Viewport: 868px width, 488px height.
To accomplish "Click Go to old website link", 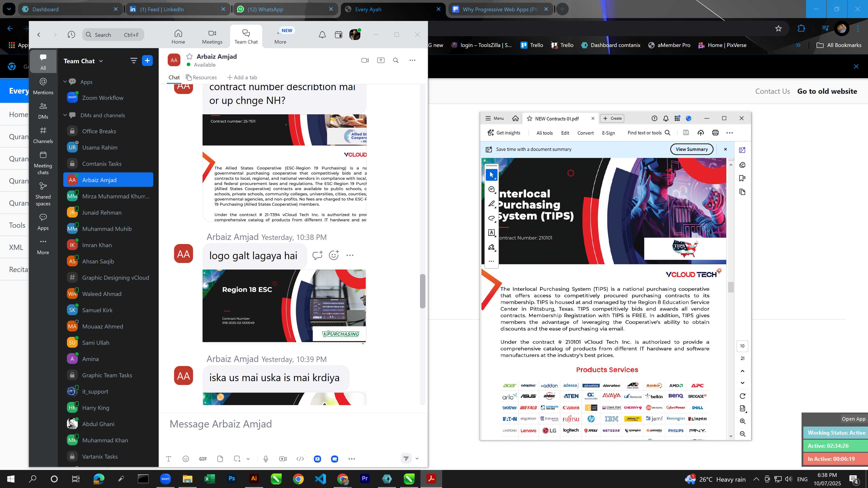I will [x=827, y=91].
